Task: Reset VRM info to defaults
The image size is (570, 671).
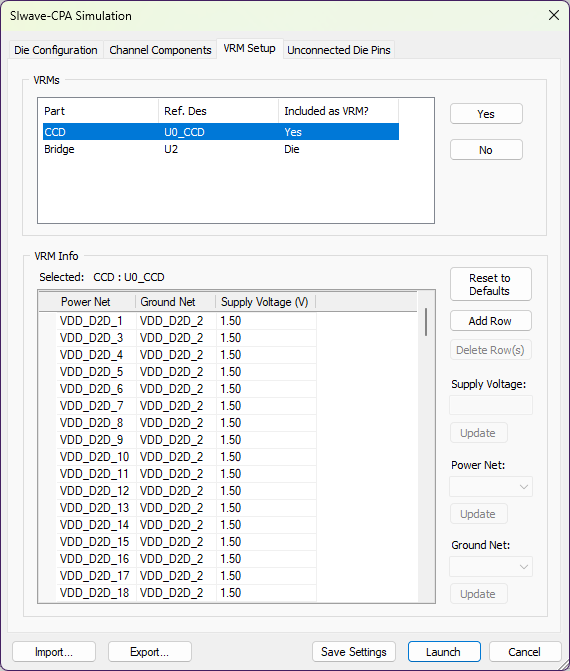Action: pyautogui.click(x=490, y=284)
